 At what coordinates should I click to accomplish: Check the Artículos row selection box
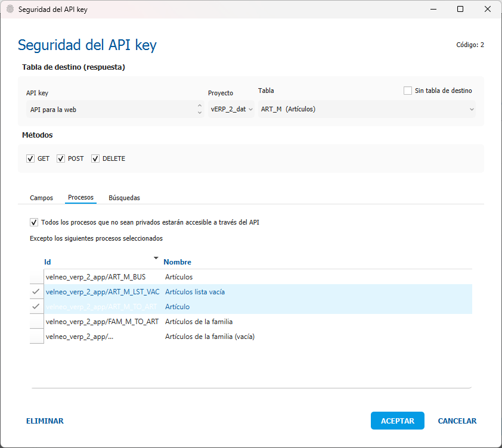[36, 277]
